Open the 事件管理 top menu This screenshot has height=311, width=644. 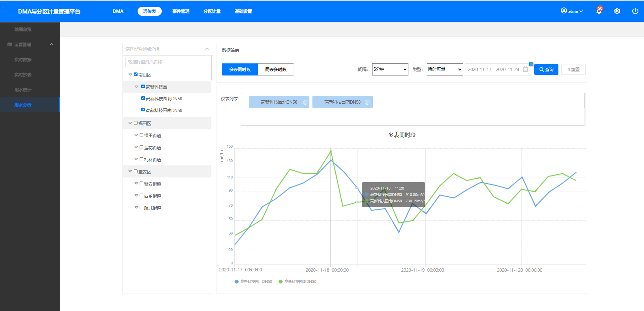[x=181, y=11]
